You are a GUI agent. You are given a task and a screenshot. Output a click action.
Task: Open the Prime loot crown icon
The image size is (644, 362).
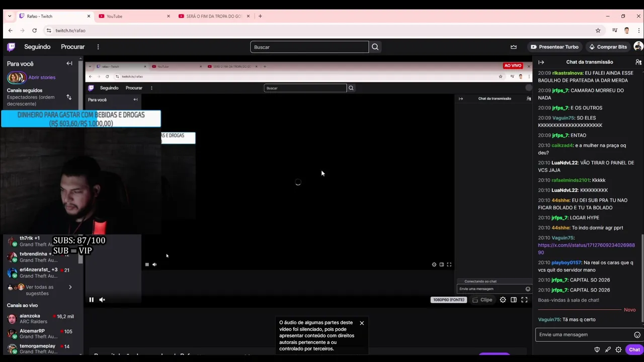[513, 47]
